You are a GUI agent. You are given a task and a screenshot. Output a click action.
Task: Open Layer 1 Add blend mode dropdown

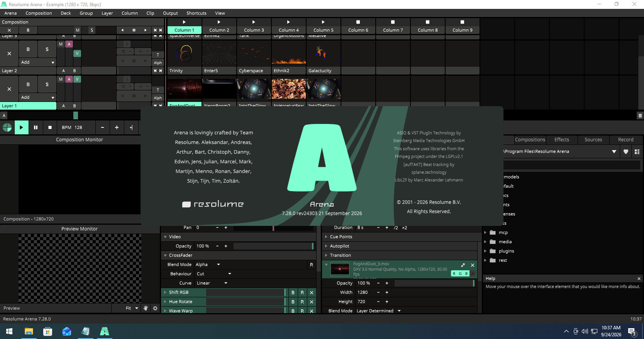click(37, 97)
